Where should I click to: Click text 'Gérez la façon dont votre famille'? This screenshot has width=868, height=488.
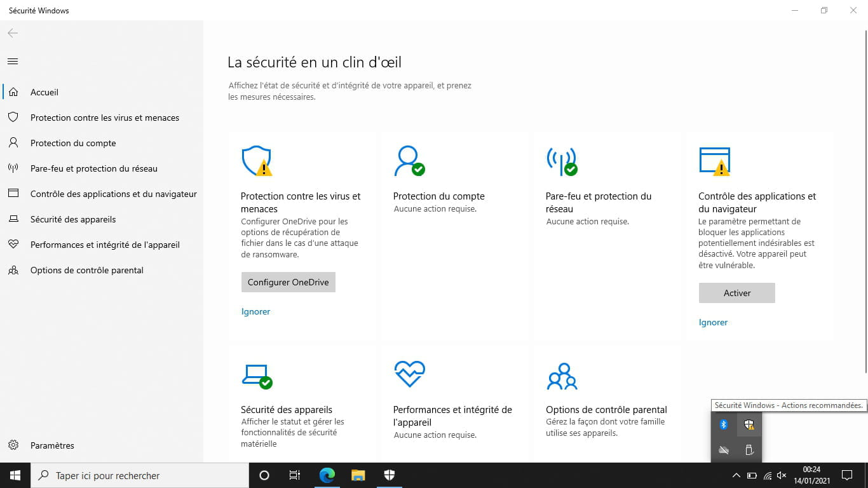606,421
